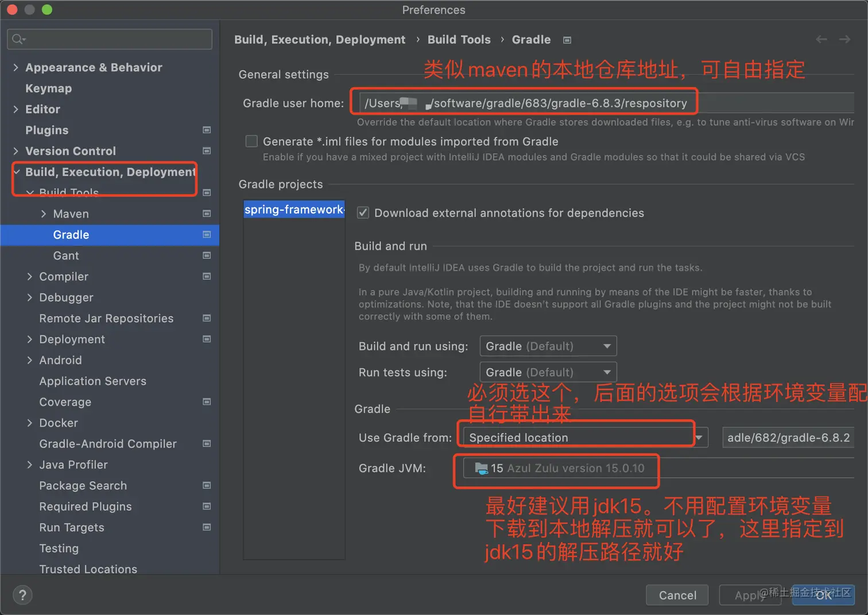
Task: Click the Gradle location path field
Action: [788, 438]
